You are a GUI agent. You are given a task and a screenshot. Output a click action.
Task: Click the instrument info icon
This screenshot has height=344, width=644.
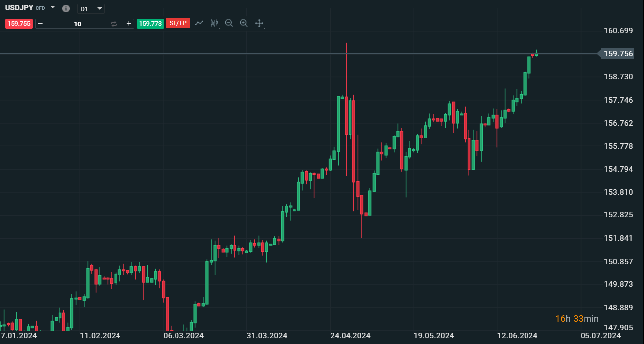tap(66, 9)
